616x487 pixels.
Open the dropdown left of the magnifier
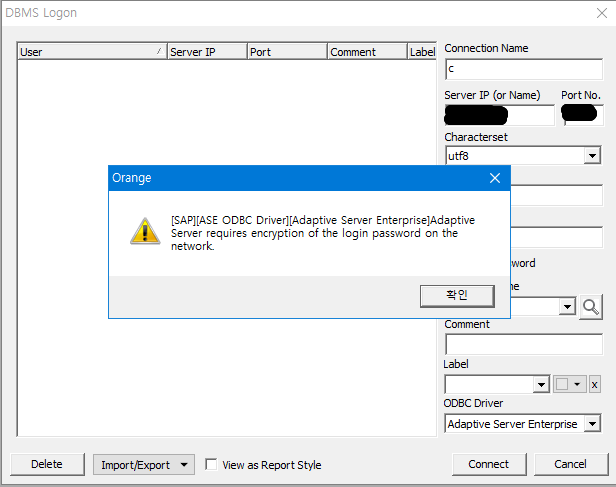click(x=567, y=307)
